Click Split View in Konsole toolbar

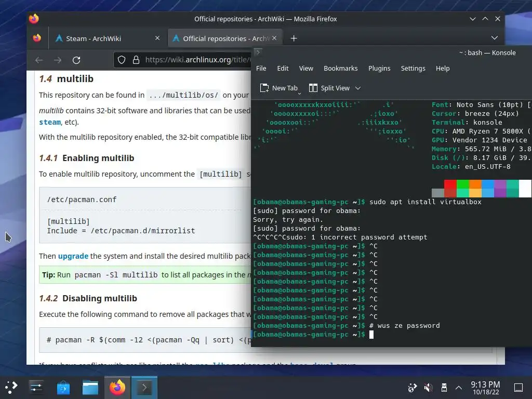329,88
